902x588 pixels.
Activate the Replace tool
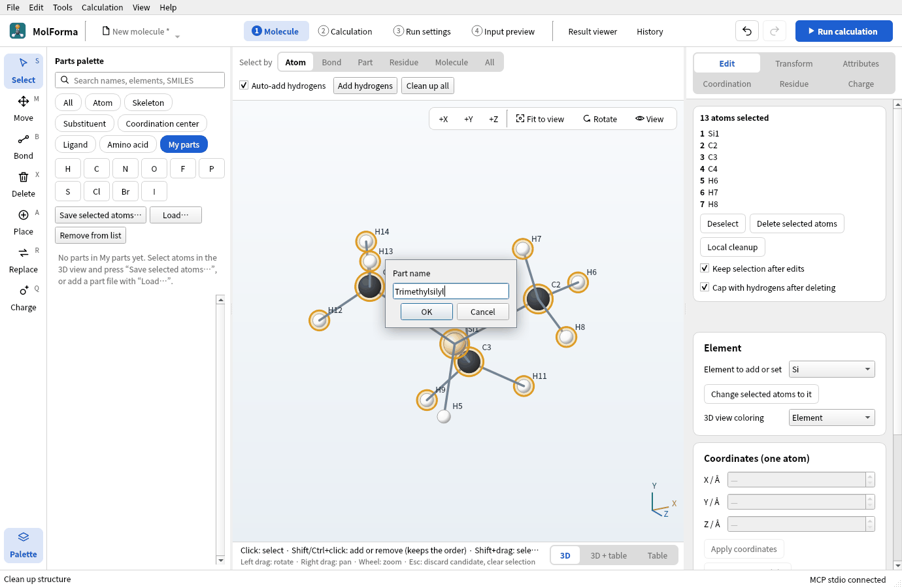pyautogui.click(x=24, y=260)
